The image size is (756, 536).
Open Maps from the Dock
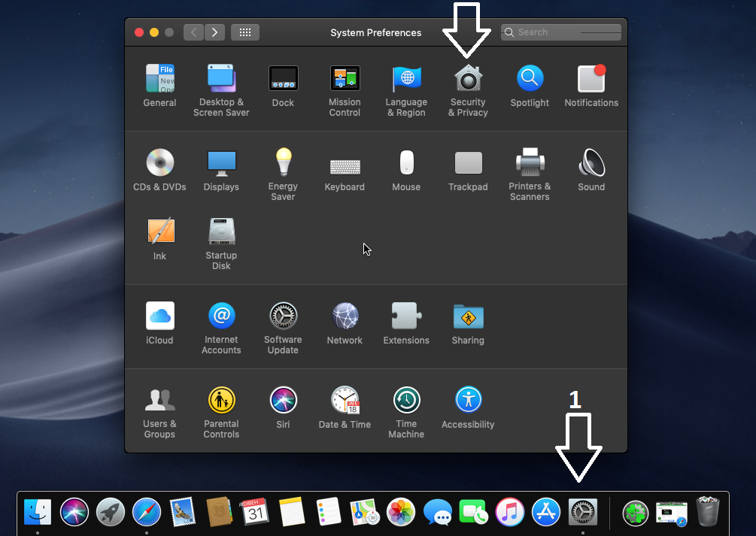click(365, 511)
